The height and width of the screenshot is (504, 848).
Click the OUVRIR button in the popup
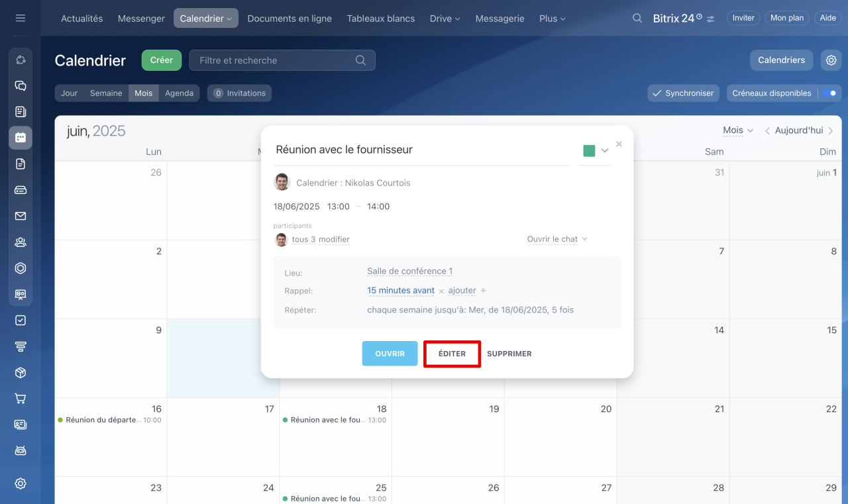[390, 354]
